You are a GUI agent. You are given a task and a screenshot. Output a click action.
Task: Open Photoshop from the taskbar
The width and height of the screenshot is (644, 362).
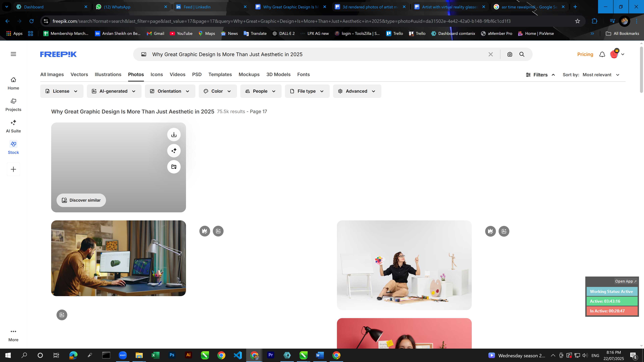172,355
